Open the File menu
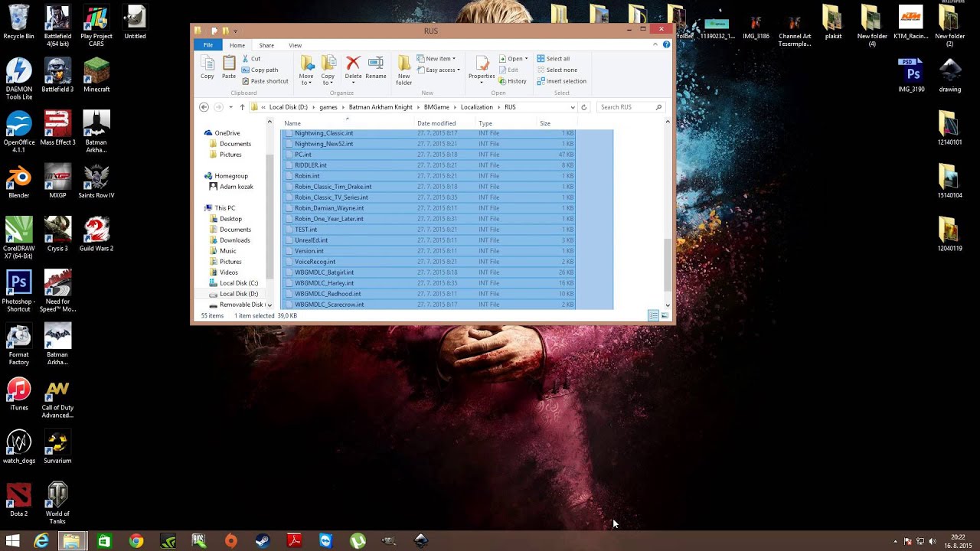Image resolution: width=980 pixels, height=551 pixels. [208, 45]
